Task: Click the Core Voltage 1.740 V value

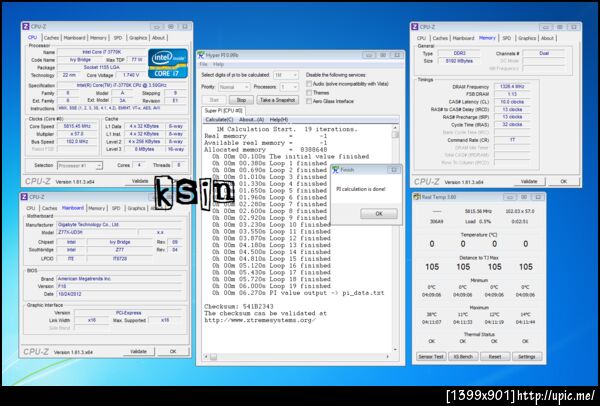Action: pyautogui.click(x=131, y=75)
